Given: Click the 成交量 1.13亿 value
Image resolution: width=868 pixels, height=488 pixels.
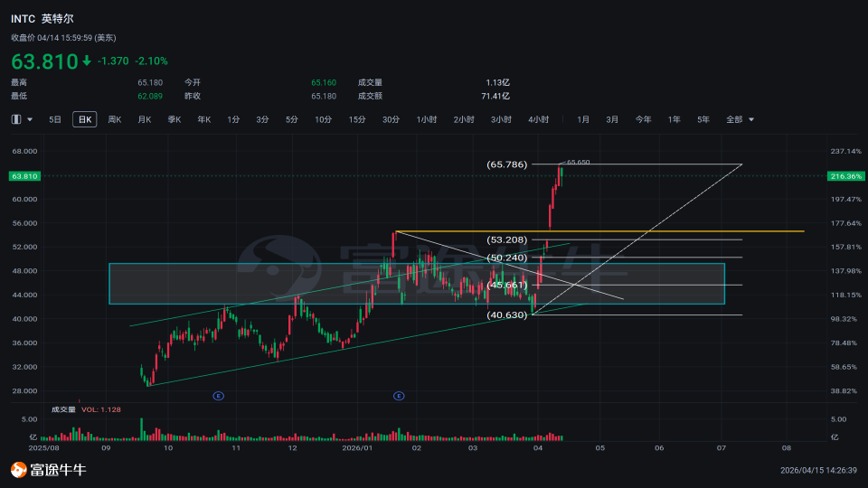Looking at the screenshot, I should pos(497,82).
